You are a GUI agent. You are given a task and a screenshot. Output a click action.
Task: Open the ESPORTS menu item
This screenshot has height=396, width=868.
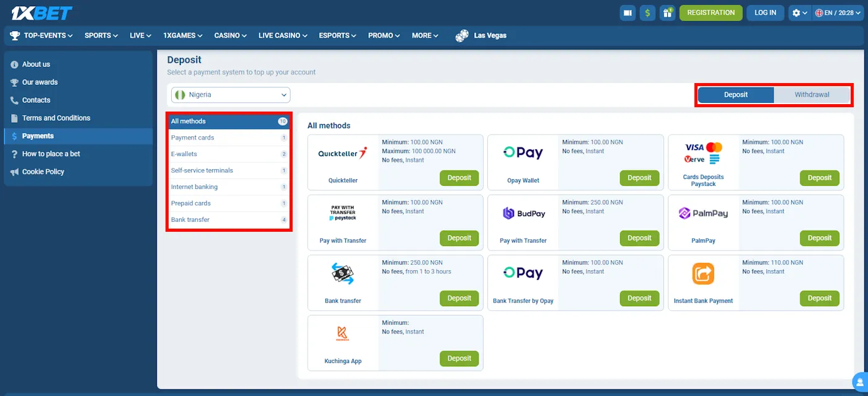click(334, 35)
